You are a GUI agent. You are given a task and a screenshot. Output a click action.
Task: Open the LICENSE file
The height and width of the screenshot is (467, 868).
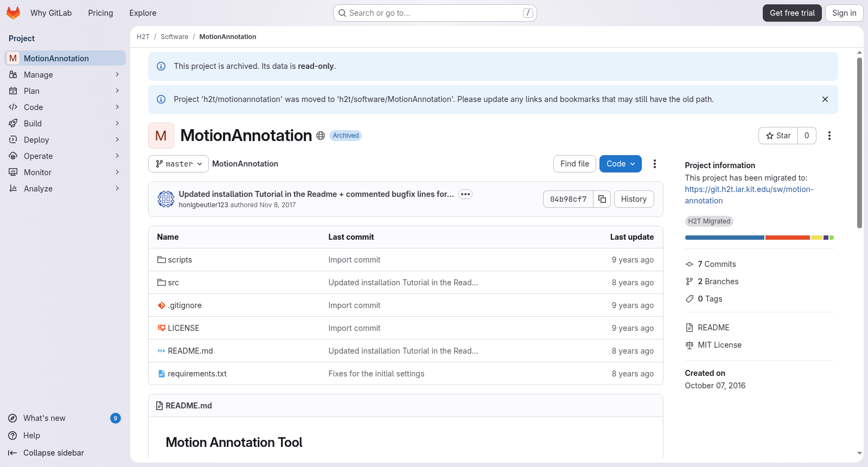(x=184, y=328)
